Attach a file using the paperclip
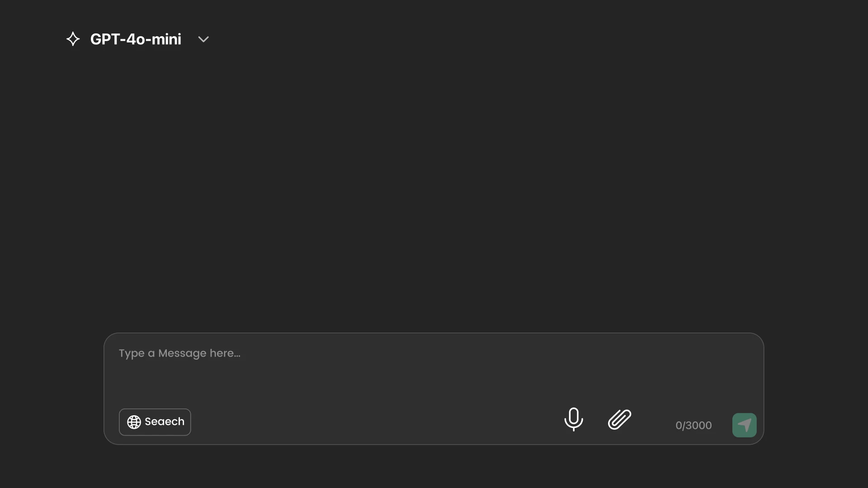The width and height of the screenshot is (868, 488). [619, 419]
